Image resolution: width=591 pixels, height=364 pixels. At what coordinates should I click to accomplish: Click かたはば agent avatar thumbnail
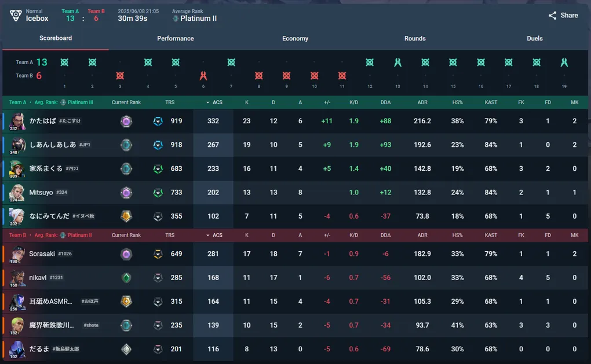click(17, 121)
